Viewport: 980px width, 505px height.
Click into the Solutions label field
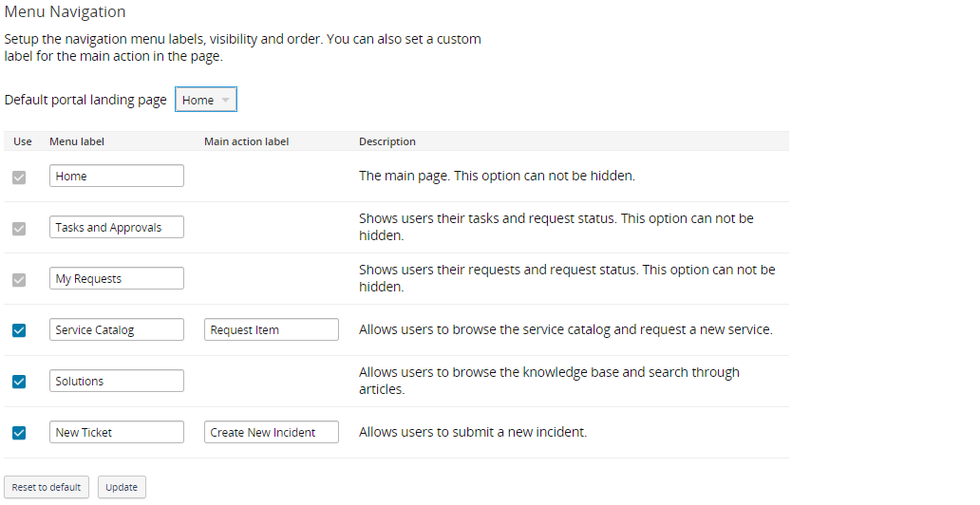coord(116,382)
